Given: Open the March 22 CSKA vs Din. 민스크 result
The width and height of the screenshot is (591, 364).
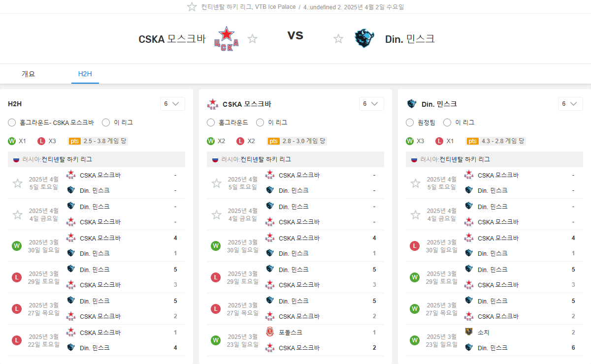Looking at the screenshot, I should pyautogui.click(x=98, y=340).
